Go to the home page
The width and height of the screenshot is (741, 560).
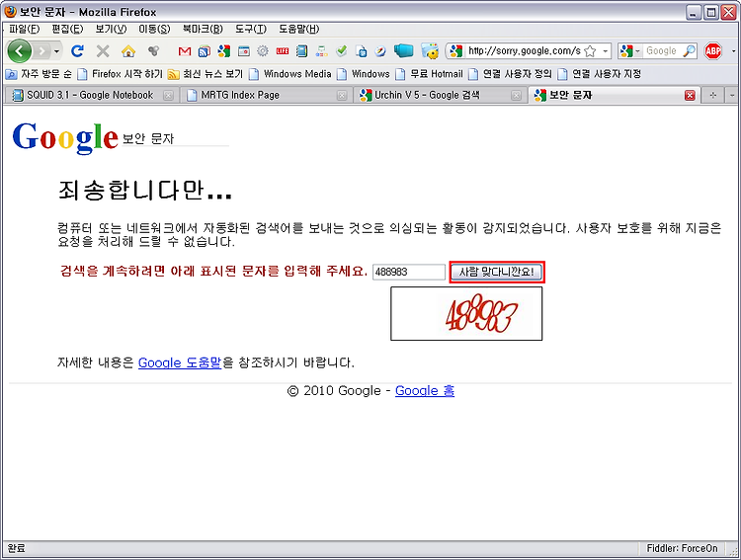tap(128, 50)
